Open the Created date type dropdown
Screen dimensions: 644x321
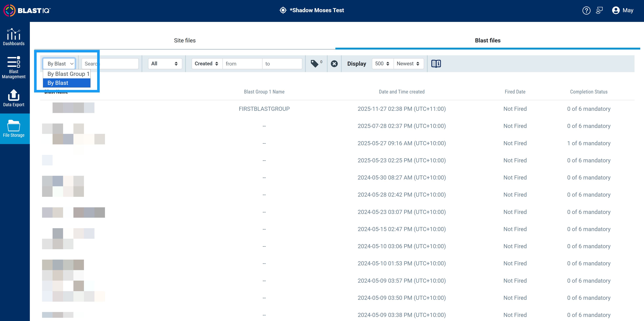point(207,64)
